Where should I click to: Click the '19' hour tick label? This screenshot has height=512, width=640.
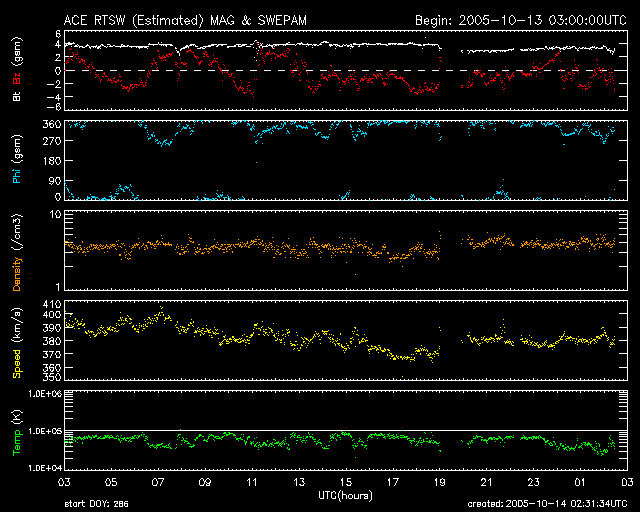440,483
